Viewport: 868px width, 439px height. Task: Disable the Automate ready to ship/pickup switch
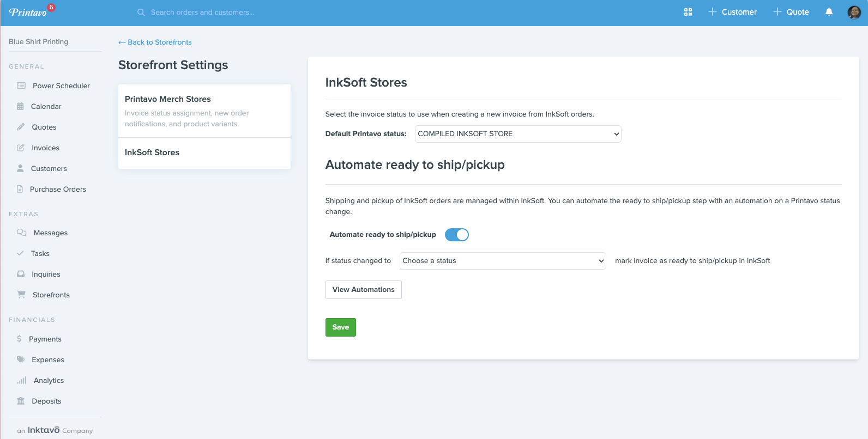(x=457, y=235)
